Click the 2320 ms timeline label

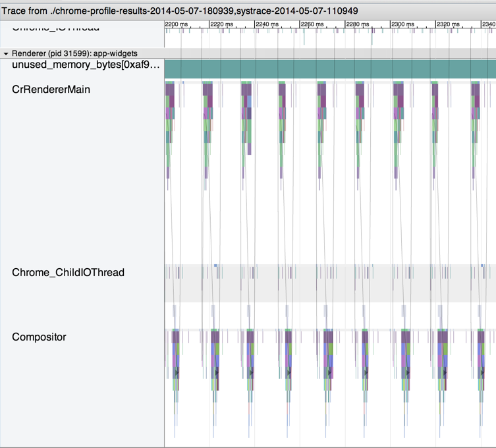pos(448,24)
